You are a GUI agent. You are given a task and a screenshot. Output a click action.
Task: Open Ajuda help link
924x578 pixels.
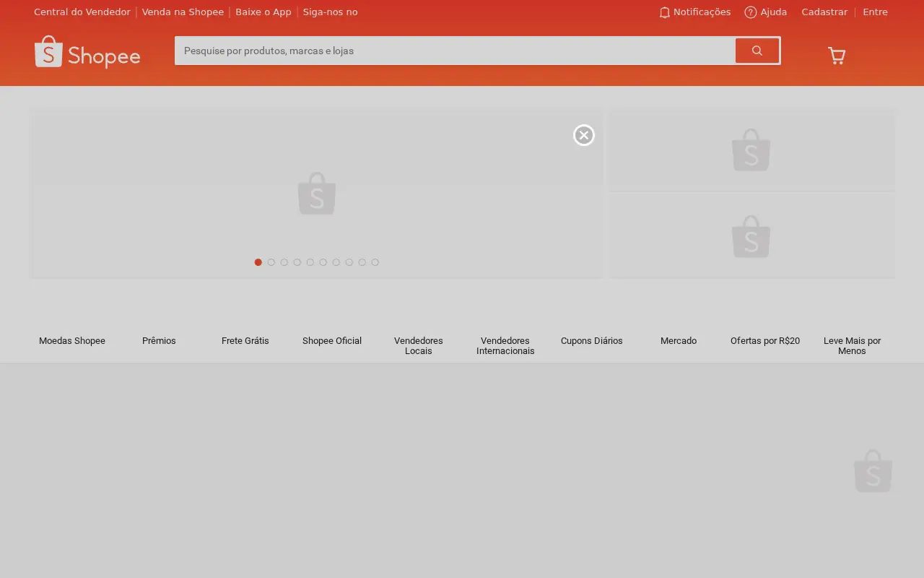tap(766, 12)
